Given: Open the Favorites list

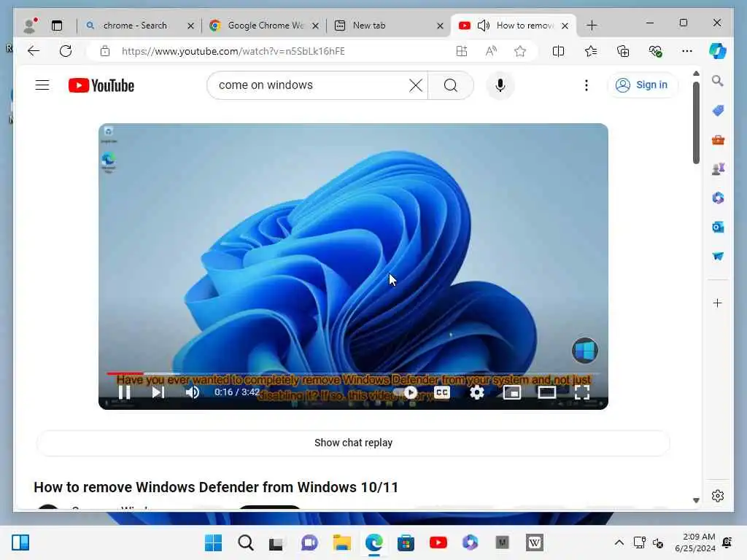Looking at the screenshot, I should [x=591, y=51].
